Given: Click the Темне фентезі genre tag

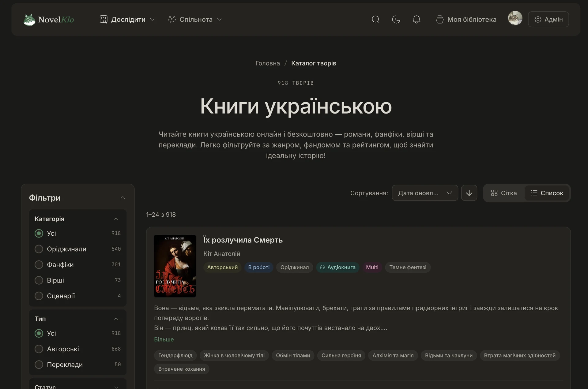Looking at the screenshot, I should point(408,267).
